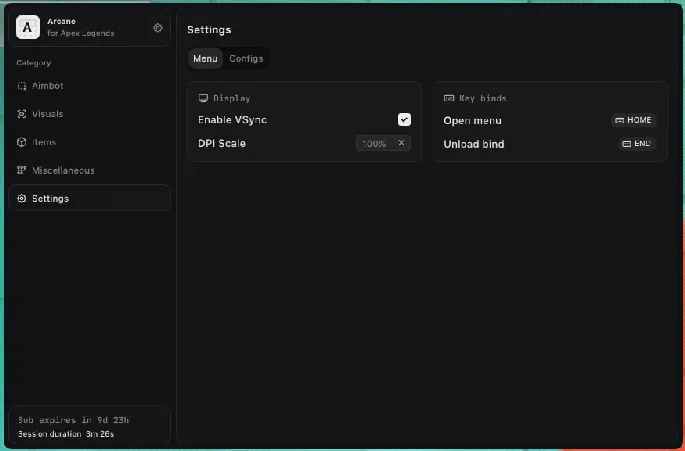Image resolution: width=685 pixels, height=451 pixels.
Task: Click the monitor icon next to Display
Action: (203, 98)
